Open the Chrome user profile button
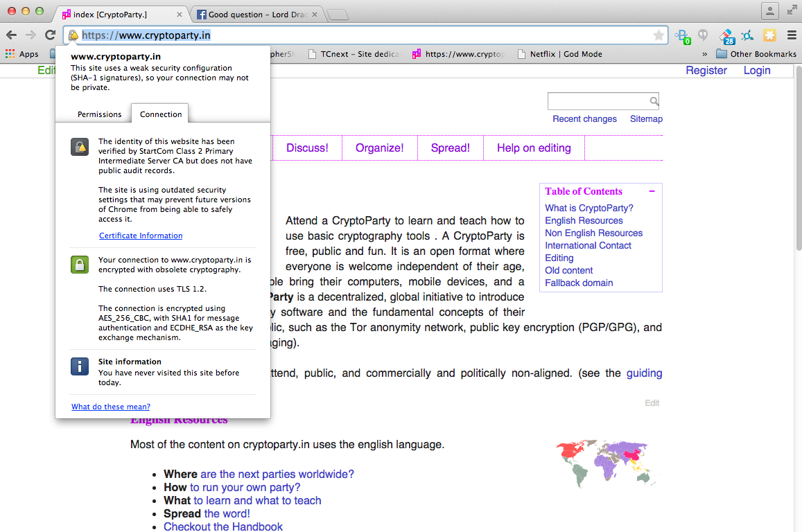This screenshot has height=532, width=802. [x=770, y=11]
